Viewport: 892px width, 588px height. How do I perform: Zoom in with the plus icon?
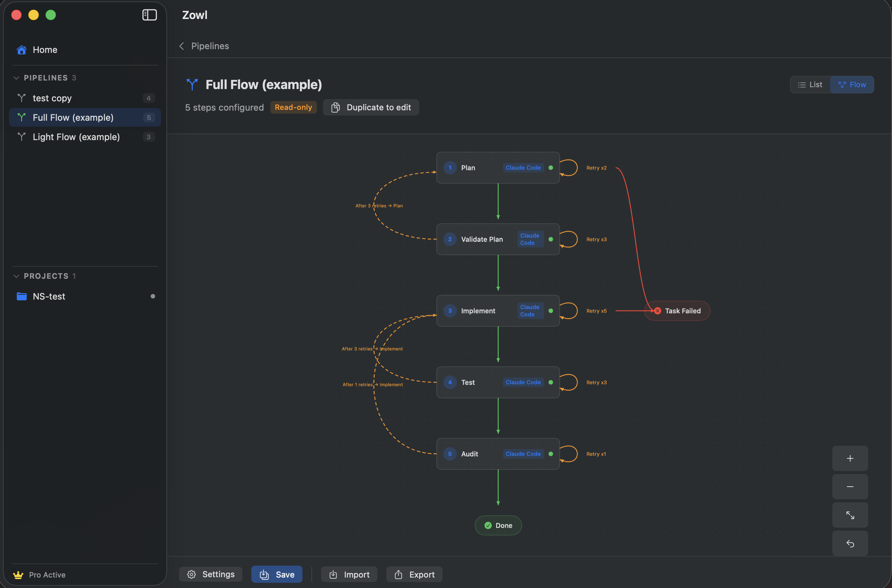pyautogui.click(x=849, y=458)
